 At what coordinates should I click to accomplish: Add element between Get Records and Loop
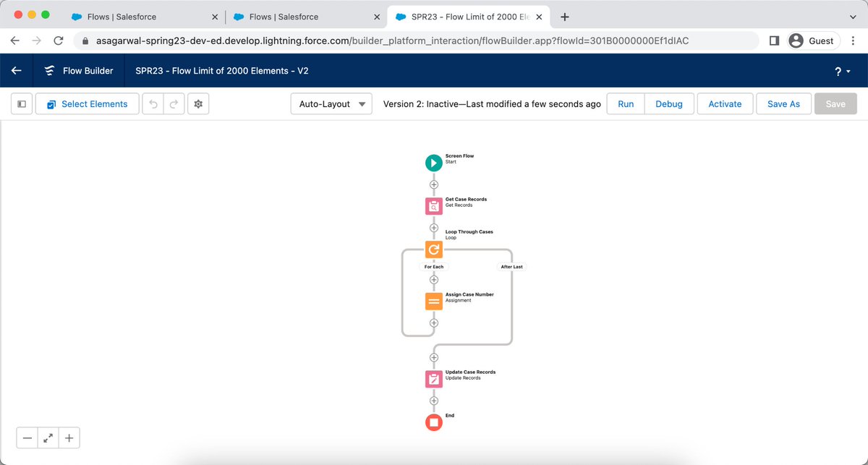pyautogui.click(x=434, y=228)
